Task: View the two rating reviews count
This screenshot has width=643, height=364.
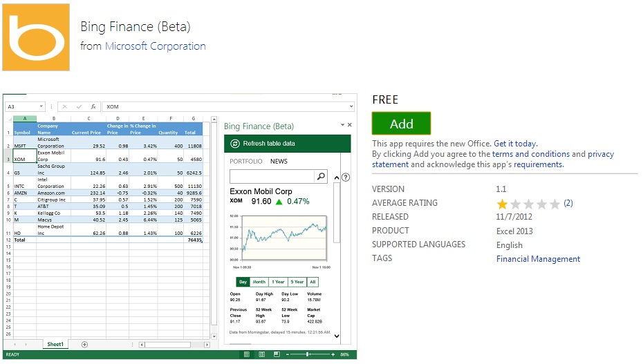Action: [568, 203]
